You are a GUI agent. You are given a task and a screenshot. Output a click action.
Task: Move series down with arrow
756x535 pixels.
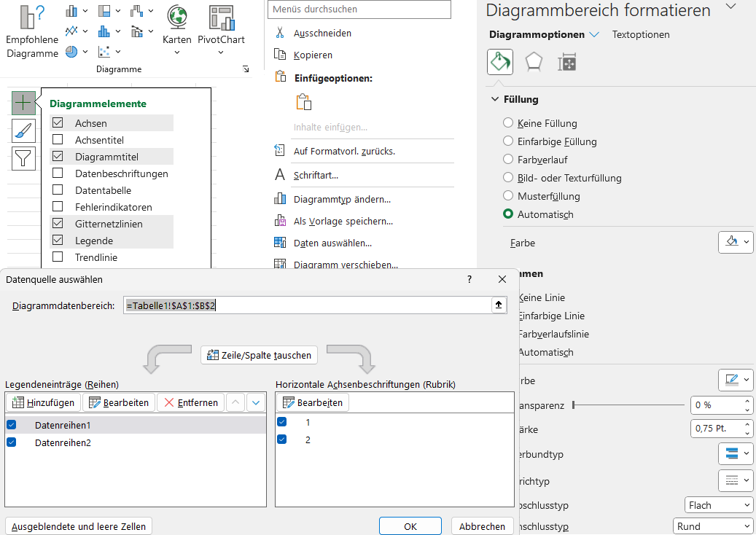pos(256,402)
